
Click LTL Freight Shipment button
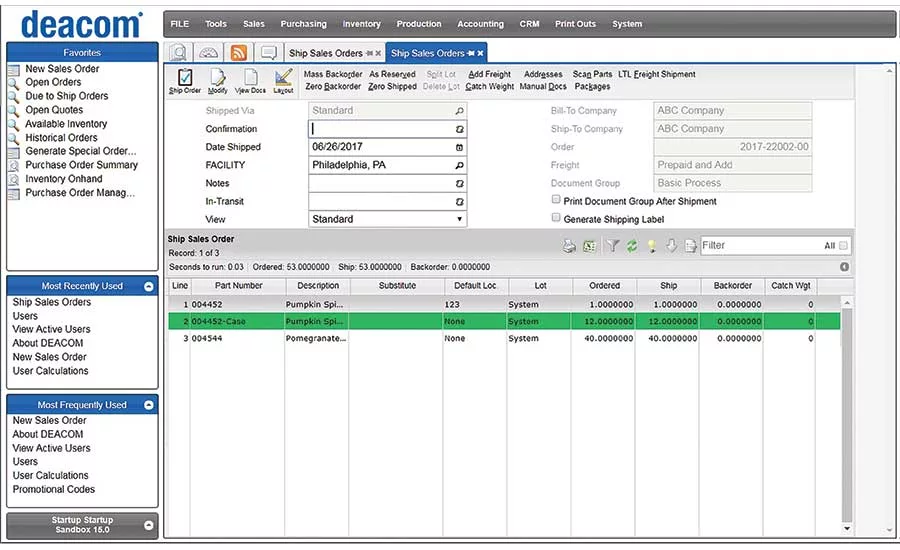[x=657, y=75]
